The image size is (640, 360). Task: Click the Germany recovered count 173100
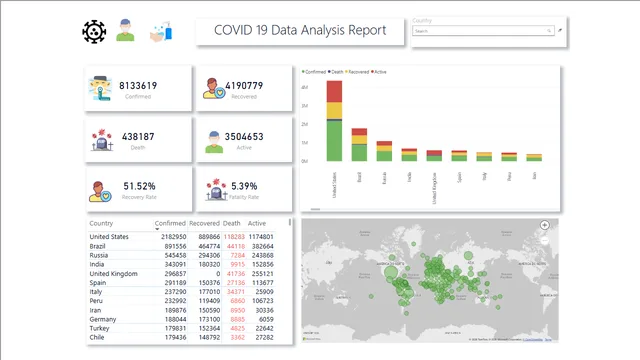209,319
